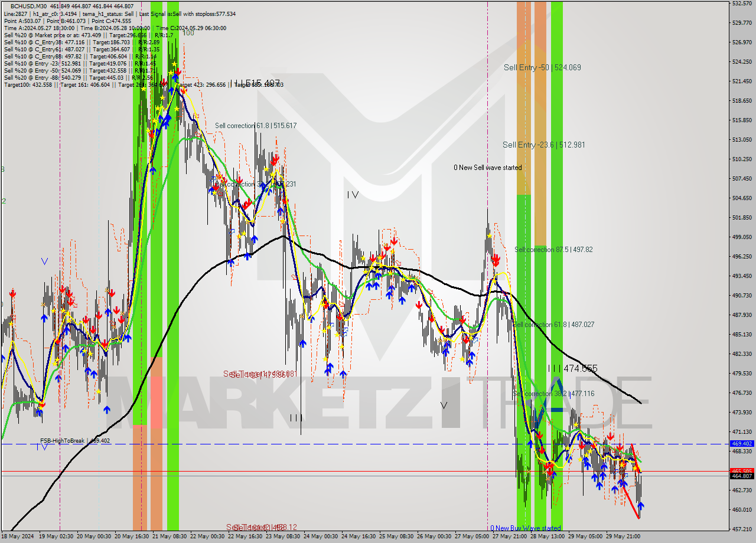This screenshot has height=543, width=756.
Task: Click the '26 May 00:30' time label
Action: tap(434, 537)
